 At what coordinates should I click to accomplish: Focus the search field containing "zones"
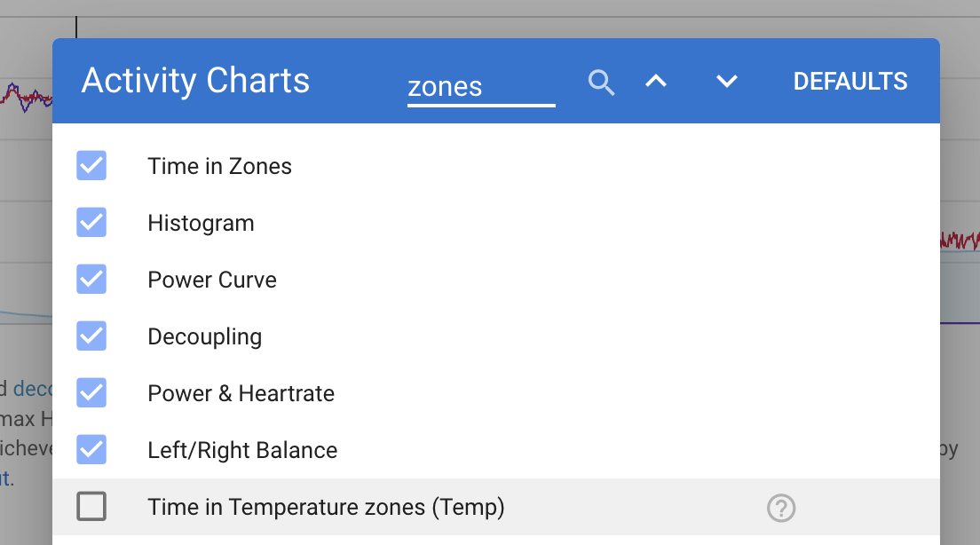tap(480, 87)
